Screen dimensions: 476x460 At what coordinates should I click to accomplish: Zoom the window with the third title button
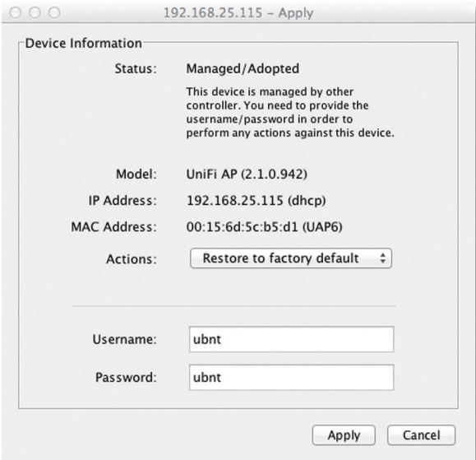pos(54,13)
